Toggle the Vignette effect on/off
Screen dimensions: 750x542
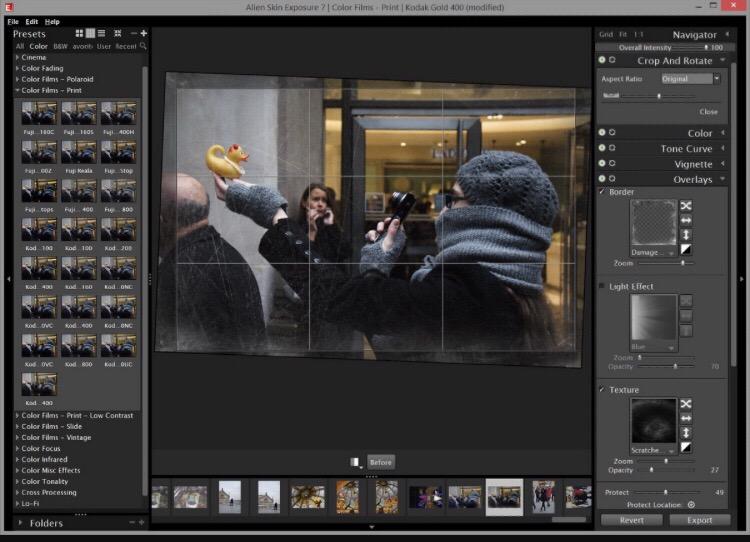(x=602, y=163)
